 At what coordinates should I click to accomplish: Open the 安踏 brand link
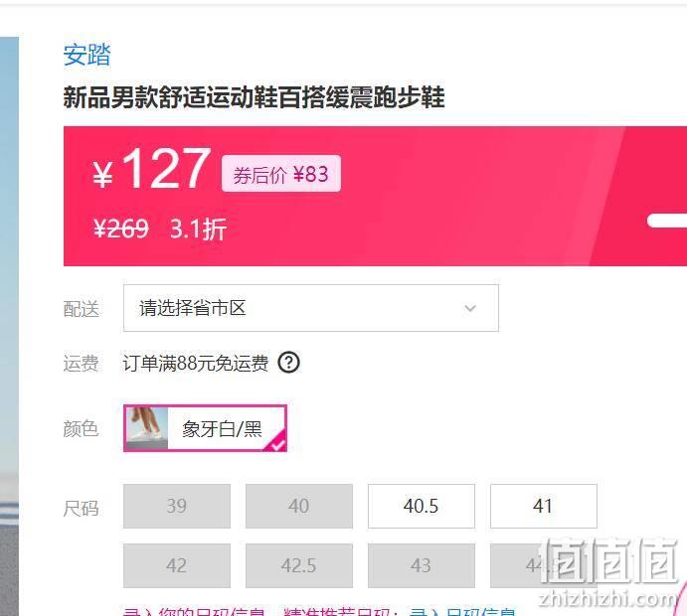(86, 55)
